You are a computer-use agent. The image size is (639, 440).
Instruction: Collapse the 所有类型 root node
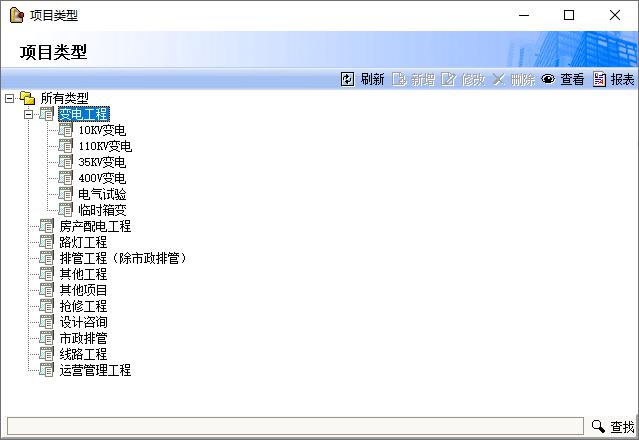[10, 98]
